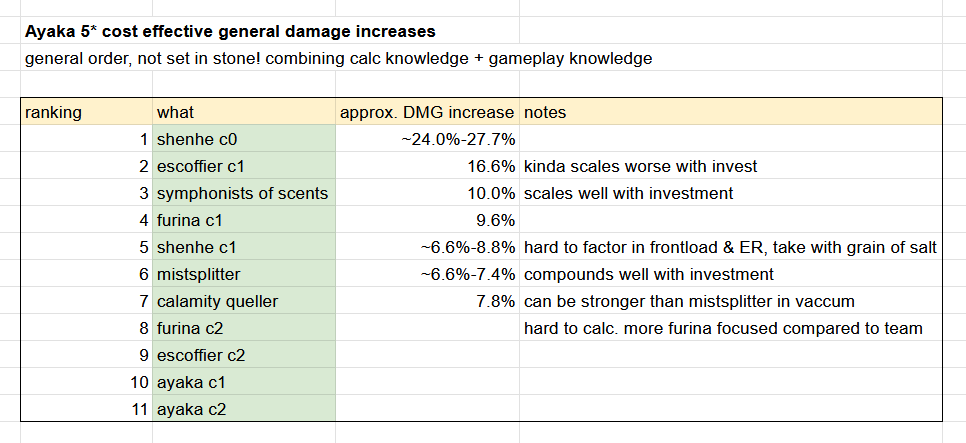
Task: Select the 'furina c1' cell
Action: [244, 221]
